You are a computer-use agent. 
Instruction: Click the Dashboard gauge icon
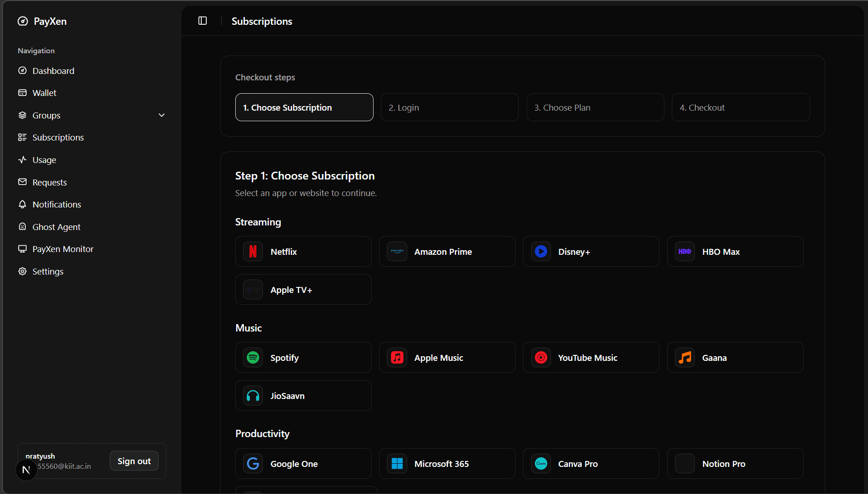(23, 70)
